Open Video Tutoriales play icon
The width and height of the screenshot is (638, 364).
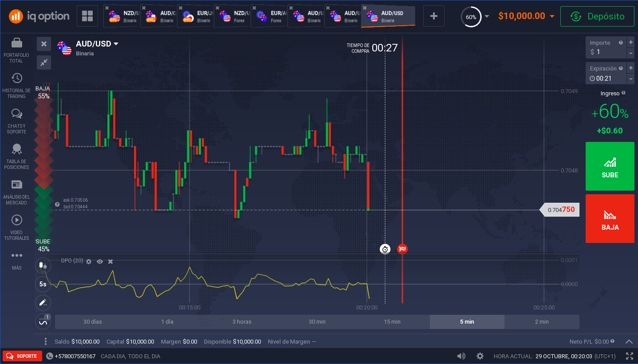tap(17, 220)
